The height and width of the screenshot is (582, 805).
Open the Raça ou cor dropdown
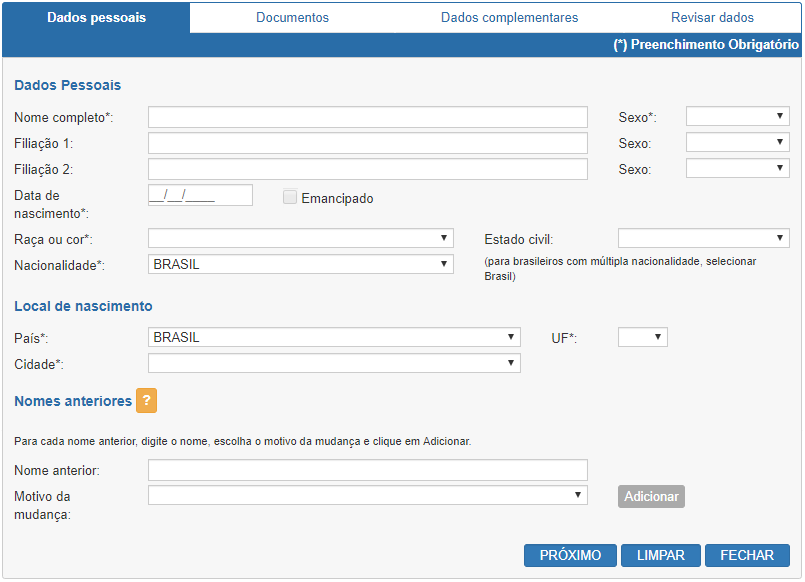tap(301, 239)
